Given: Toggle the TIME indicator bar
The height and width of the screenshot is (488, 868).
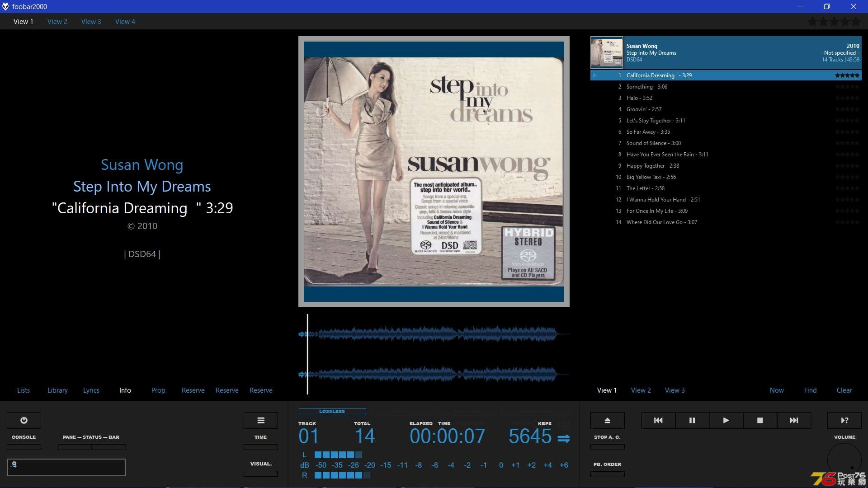Looking at the screenshot, I should (x=261, y=447).
